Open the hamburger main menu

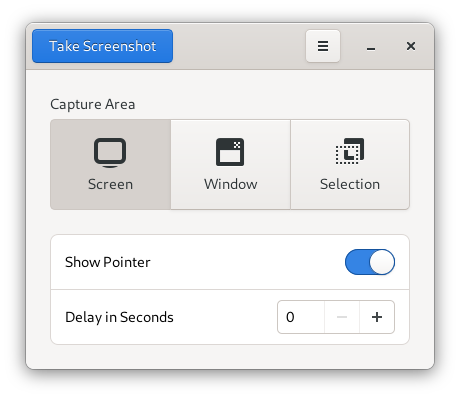click(323, 46)
